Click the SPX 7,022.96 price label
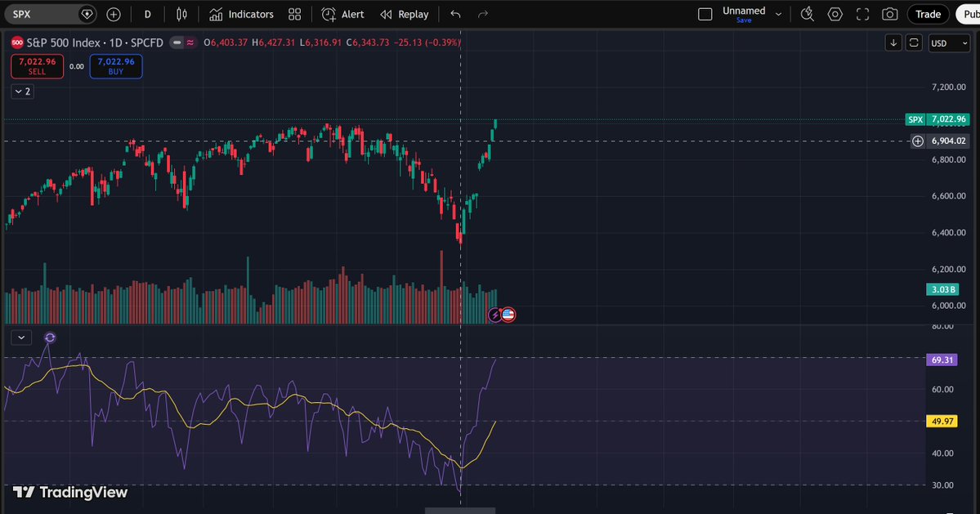Image resolution: width=980 pixels, height=514 pixels. click(937, 118)
